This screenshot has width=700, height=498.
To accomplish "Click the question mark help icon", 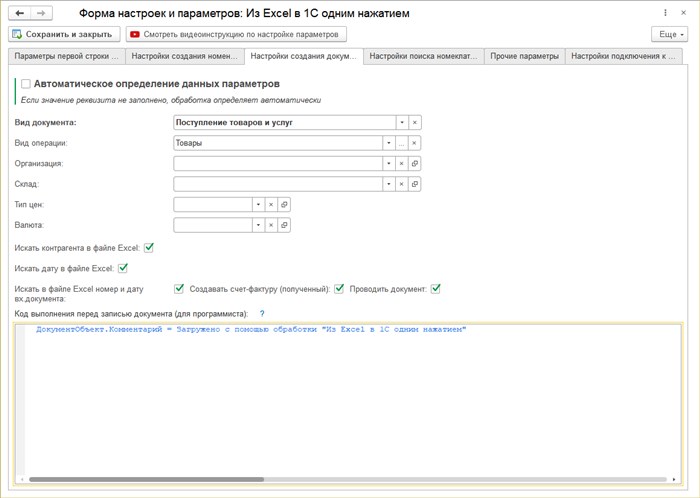I will 262,314.
